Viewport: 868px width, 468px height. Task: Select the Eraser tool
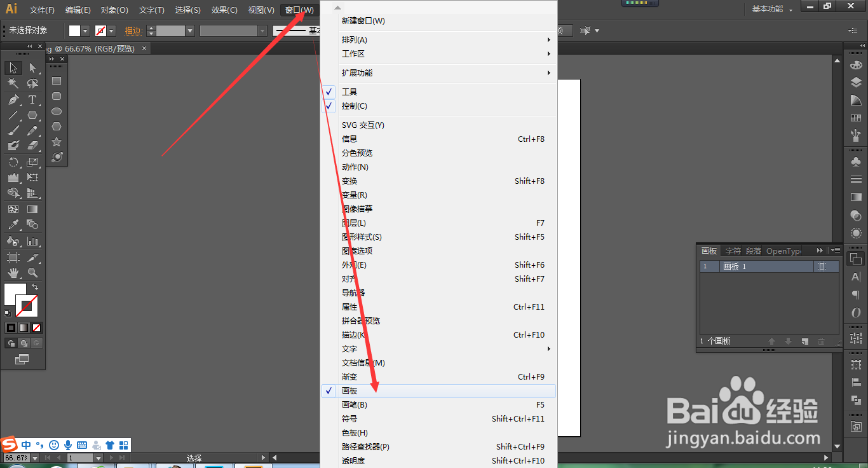coord(32,146)
